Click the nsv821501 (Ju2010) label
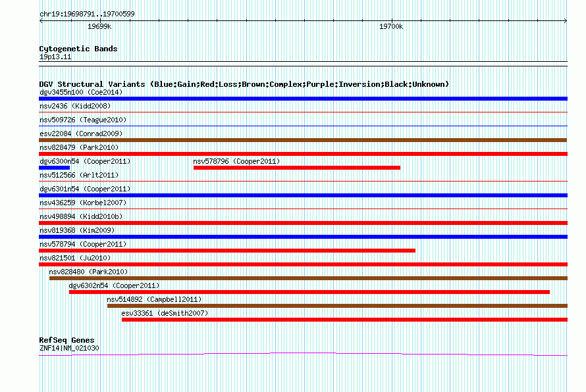This screenshot has width=586, height=392. [x=75, y=258]
